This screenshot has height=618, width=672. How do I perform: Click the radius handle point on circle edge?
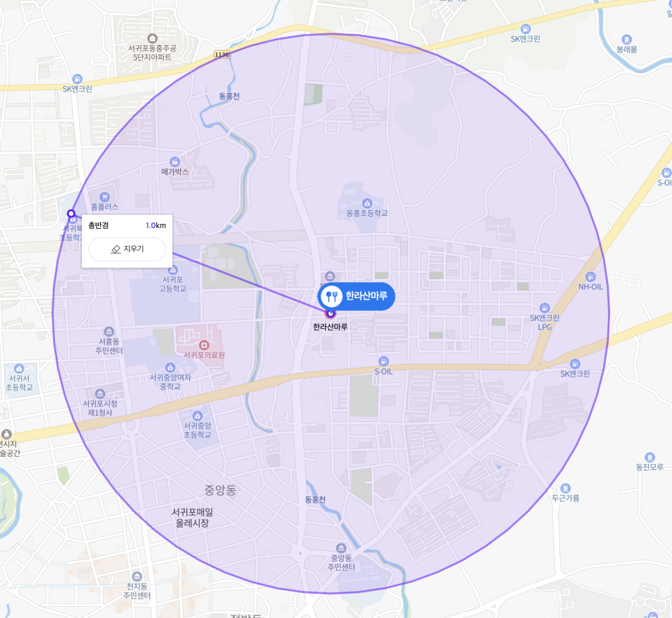(71, 213)
